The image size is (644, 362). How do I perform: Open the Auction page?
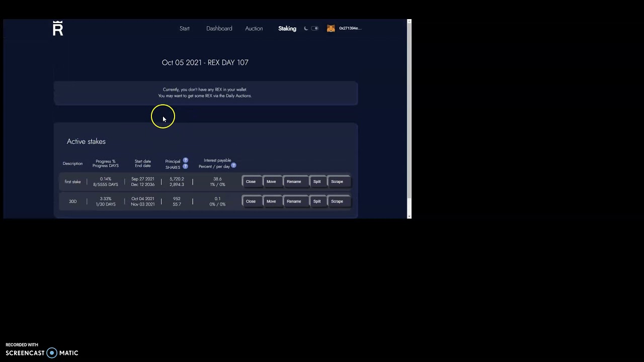pyautogui.click(x=254, y=29)
